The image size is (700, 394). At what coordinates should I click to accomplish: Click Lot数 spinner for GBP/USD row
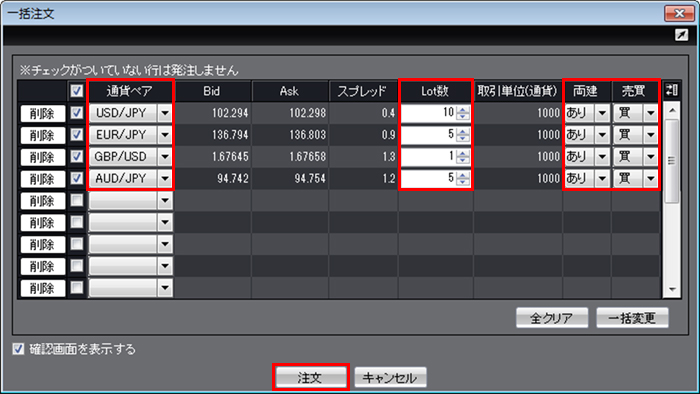tap(463, 157)
